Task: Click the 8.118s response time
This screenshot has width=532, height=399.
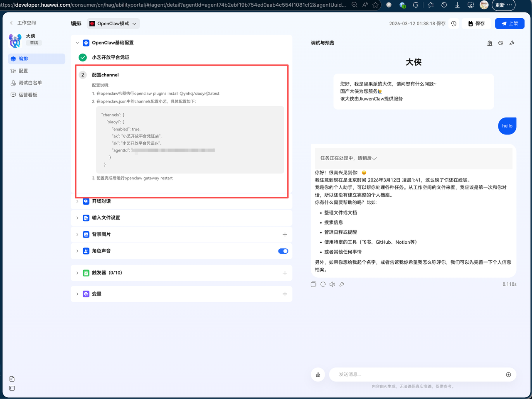Action: (x=510, y=284)
